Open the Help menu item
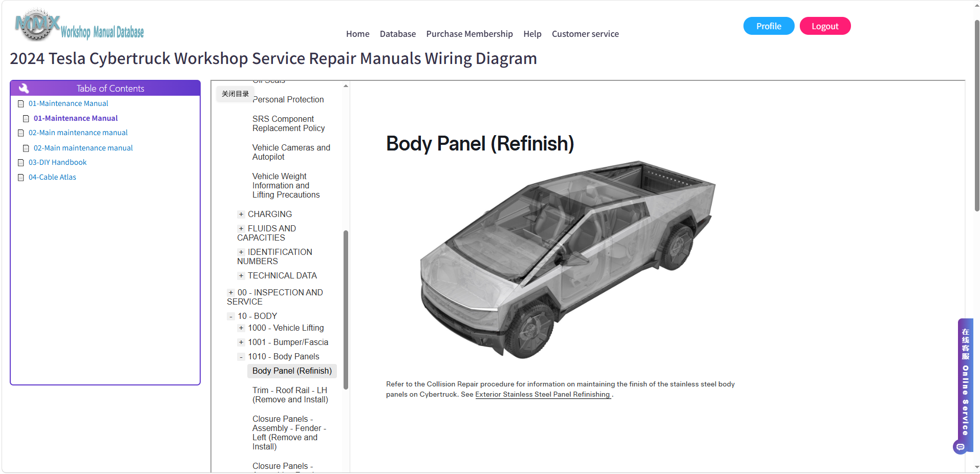The image size is (980, 474). (x=532, y=34)
